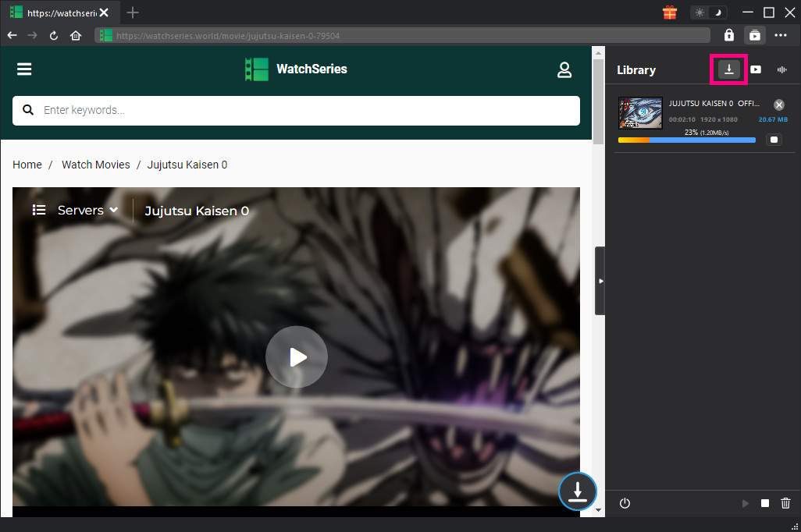801x532 pixels.
Task: Click the gift box icon
Action: click(669, 12)
